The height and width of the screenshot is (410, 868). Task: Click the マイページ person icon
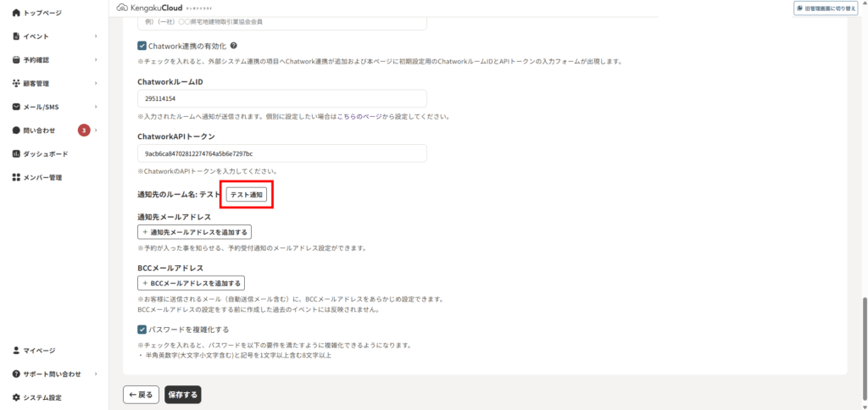16,350
